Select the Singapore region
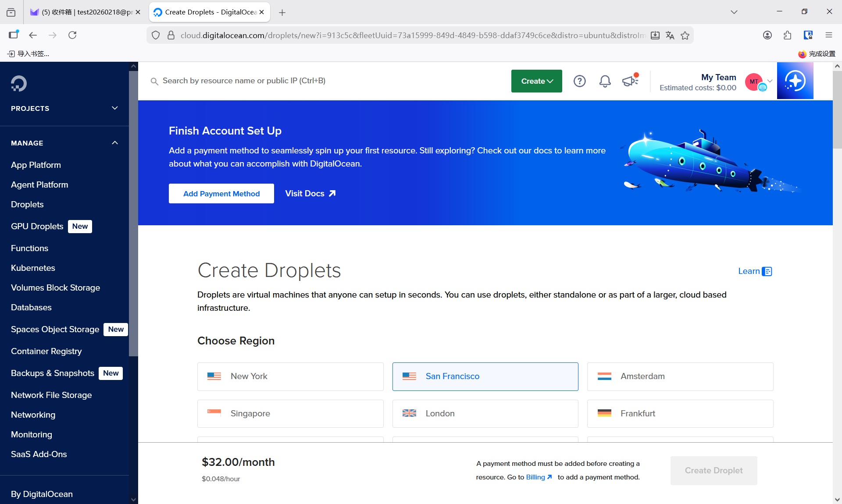This screenshot has height=504, width=842. 290,414
